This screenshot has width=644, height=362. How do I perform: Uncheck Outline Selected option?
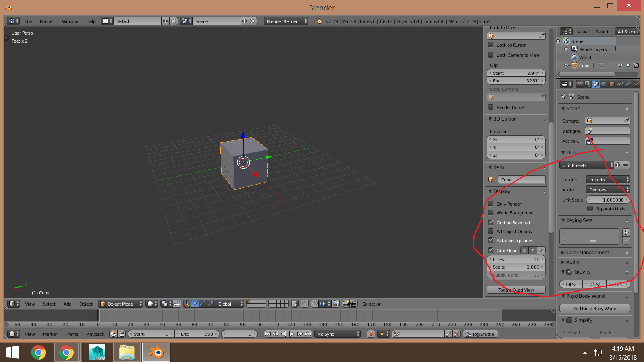(x=491, y=222)
